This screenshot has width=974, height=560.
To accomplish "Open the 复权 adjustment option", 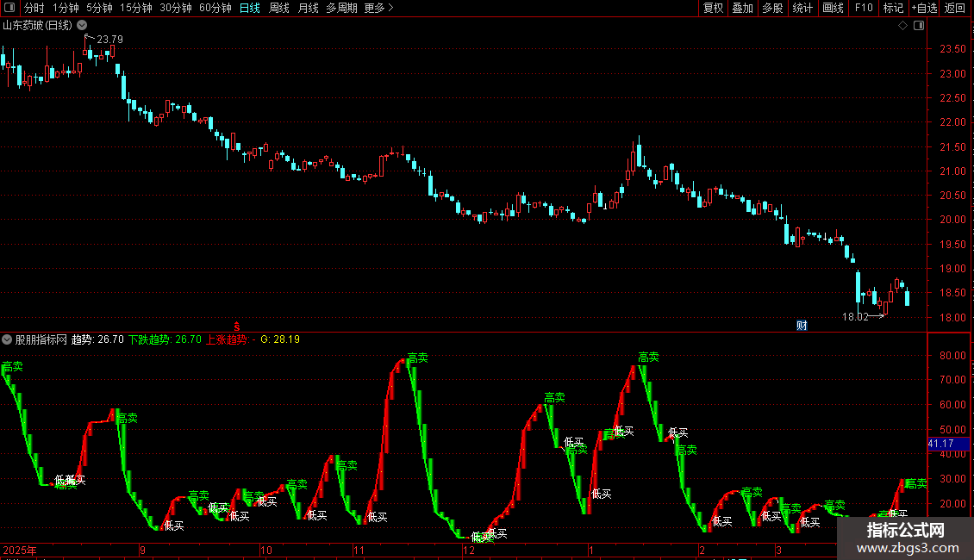I will pyautogui.click(x=713, y=8).
